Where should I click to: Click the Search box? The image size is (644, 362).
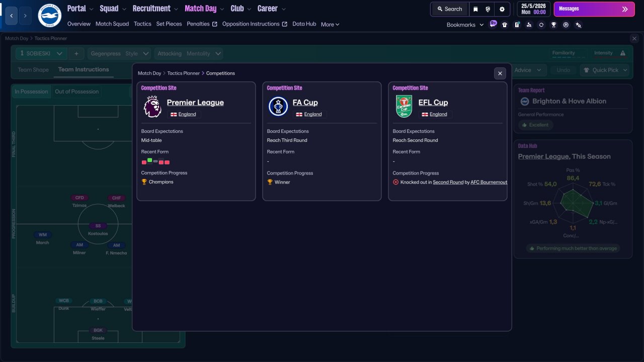[449, 9]
